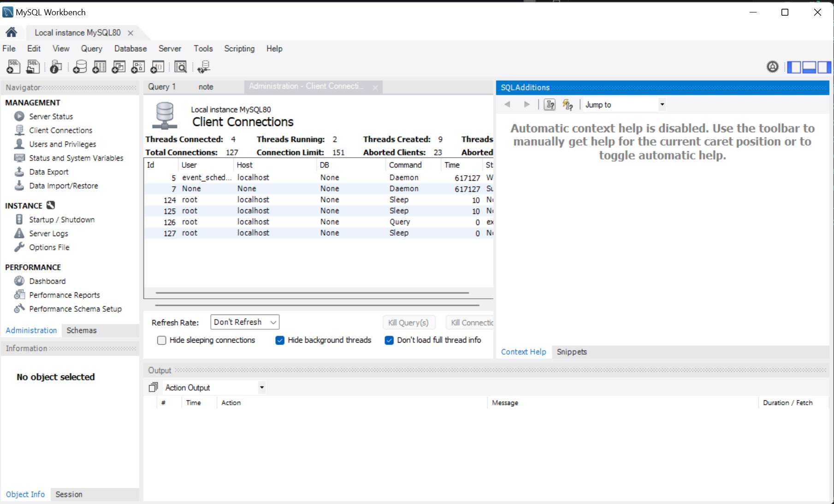Close the Local instance MySQL80 tab
This screenshot has height=504, width=834.
(x=130, y=33)
